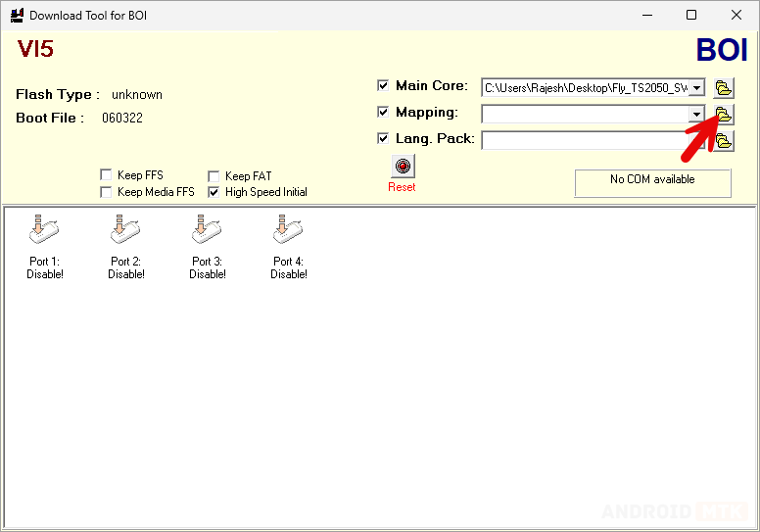The image size is (760, 532).
Task: Maximize the Download Tool window
Action: 691,16
